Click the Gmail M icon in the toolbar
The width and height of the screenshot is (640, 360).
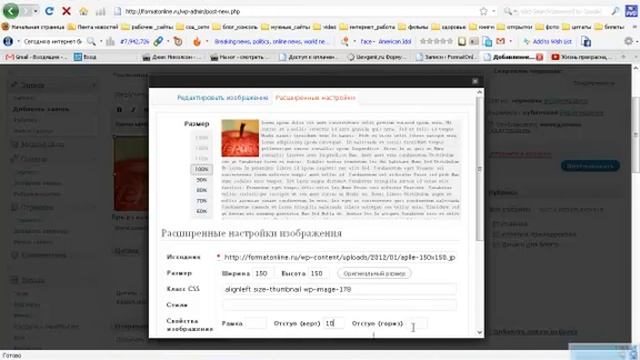point(501,41)
